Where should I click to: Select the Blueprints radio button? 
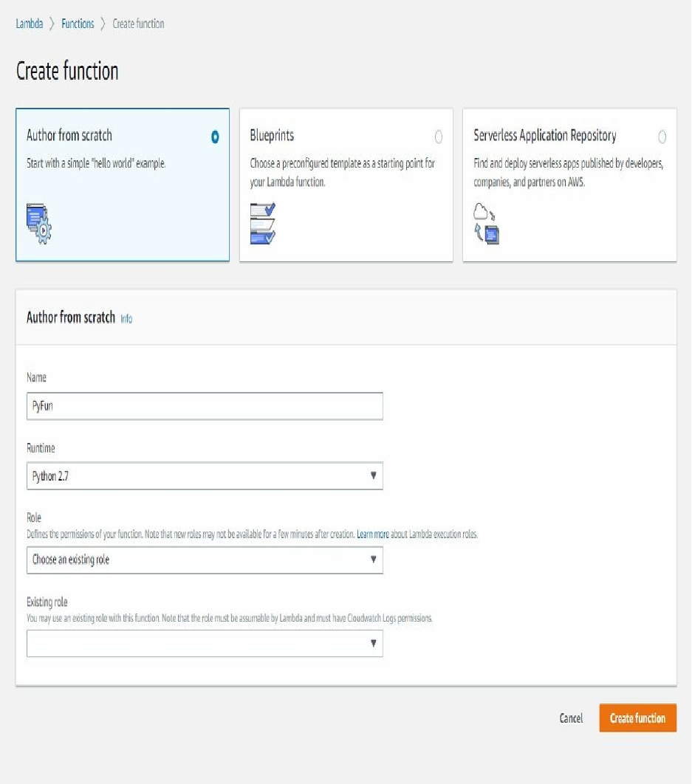point(439,137)
